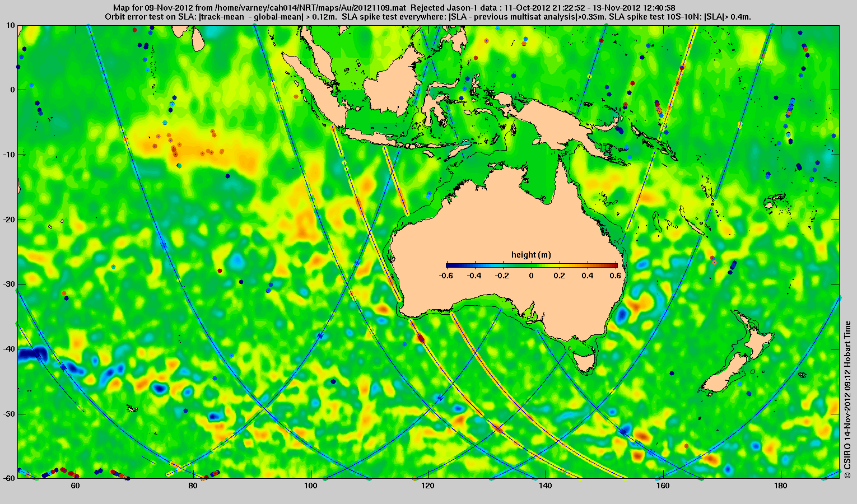
Task: Click the "-10" latitude axis label
Action: tap(8, 155)
